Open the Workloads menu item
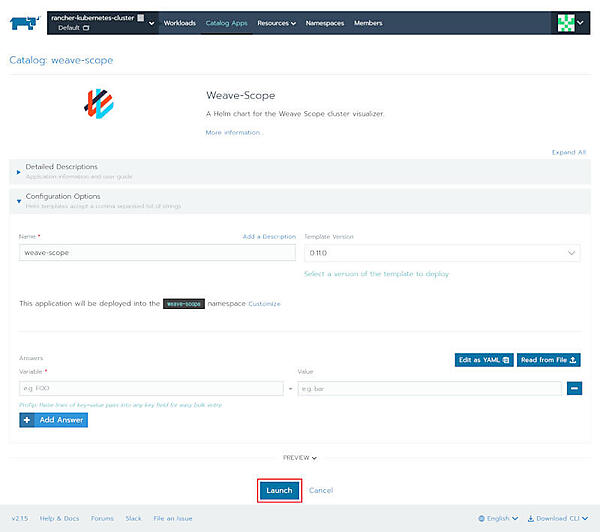 pyautogui.click(x=180, y=23)
